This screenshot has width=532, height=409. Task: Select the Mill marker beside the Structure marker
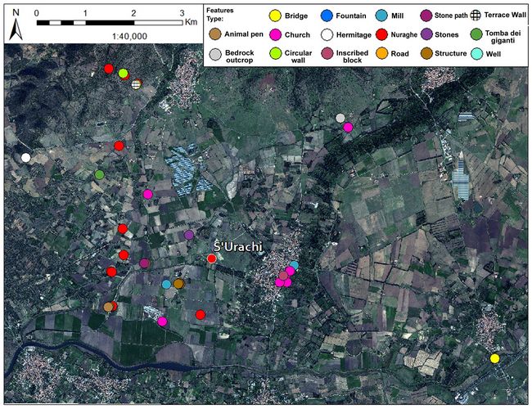click(x=166, y=284)
